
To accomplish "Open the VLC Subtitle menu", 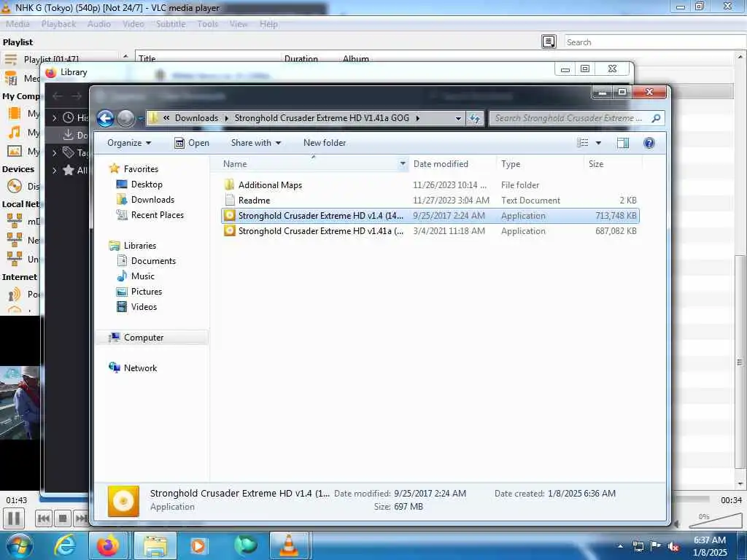I will [171, 24].
